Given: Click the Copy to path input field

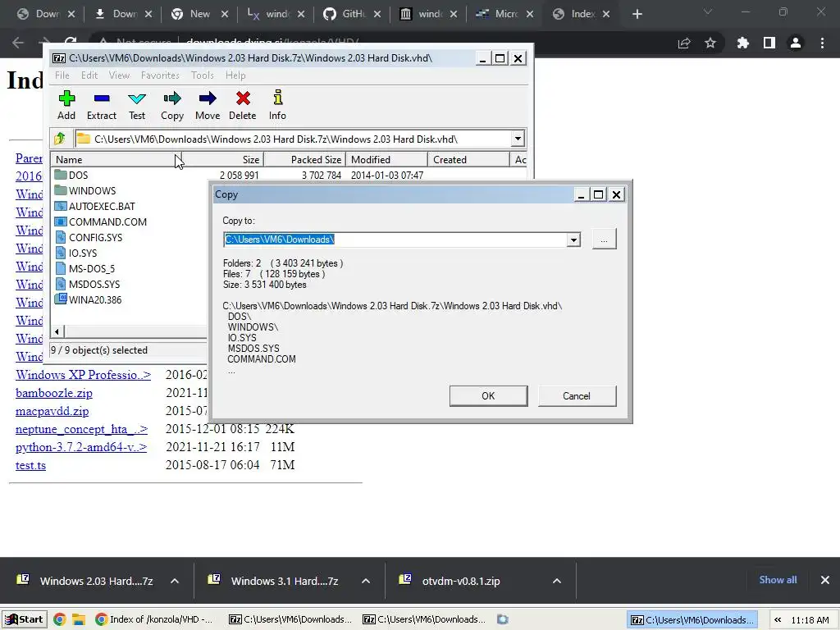Looking at the screenshot, I should [395, 240].
